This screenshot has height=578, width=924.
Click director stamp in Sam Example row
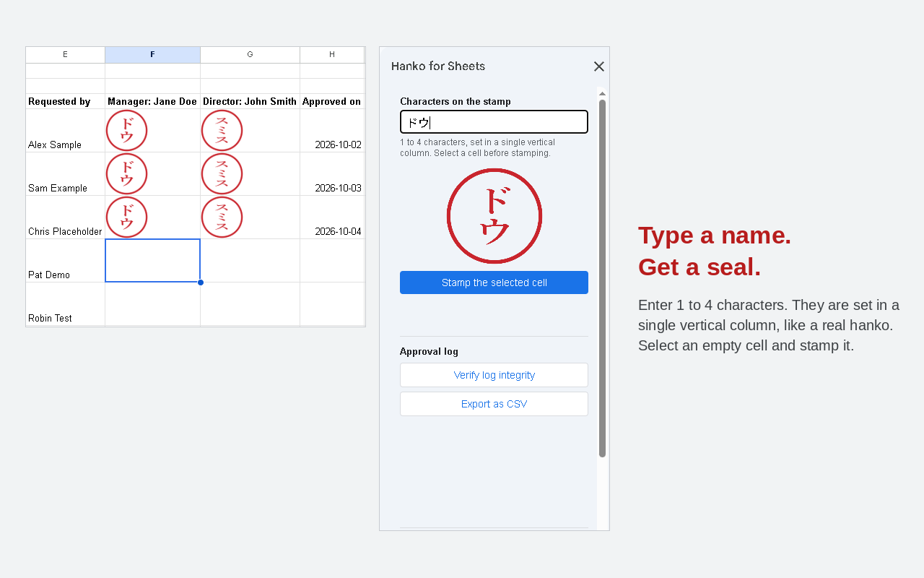[x=222, y=173]
